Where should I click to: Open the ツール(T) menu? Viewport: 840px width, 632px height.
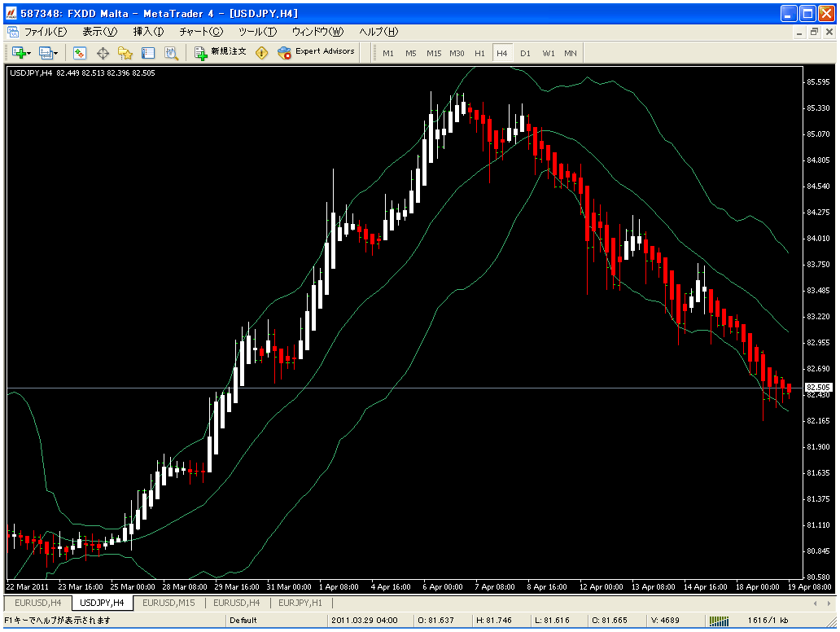tap(258, 32)
